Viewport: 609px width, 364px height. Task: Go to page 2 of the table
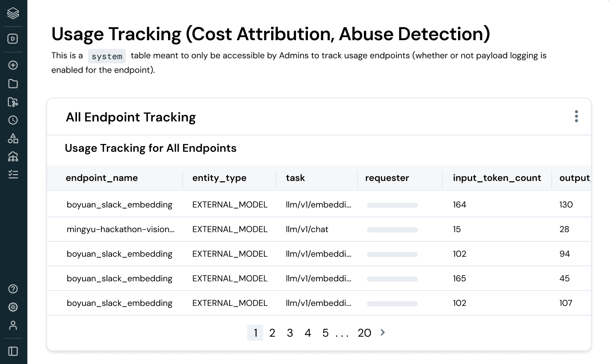tap(272, 333)
